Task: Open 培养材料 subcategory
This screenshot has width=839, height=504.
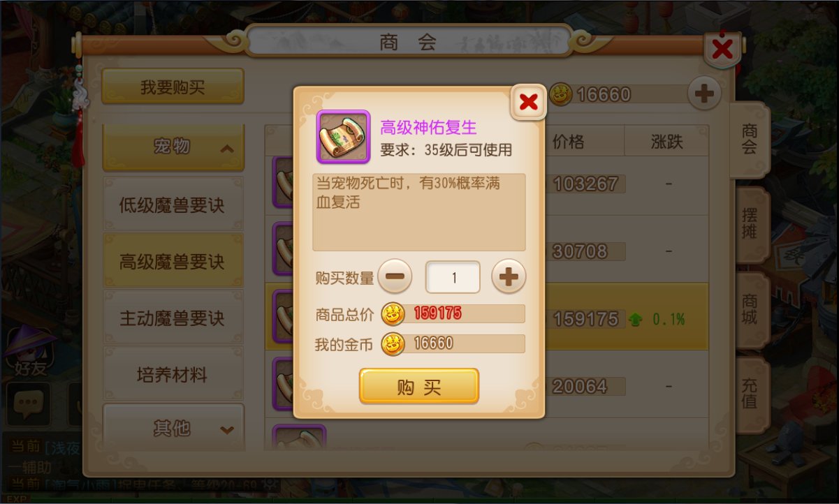Action: click(173, 374)
